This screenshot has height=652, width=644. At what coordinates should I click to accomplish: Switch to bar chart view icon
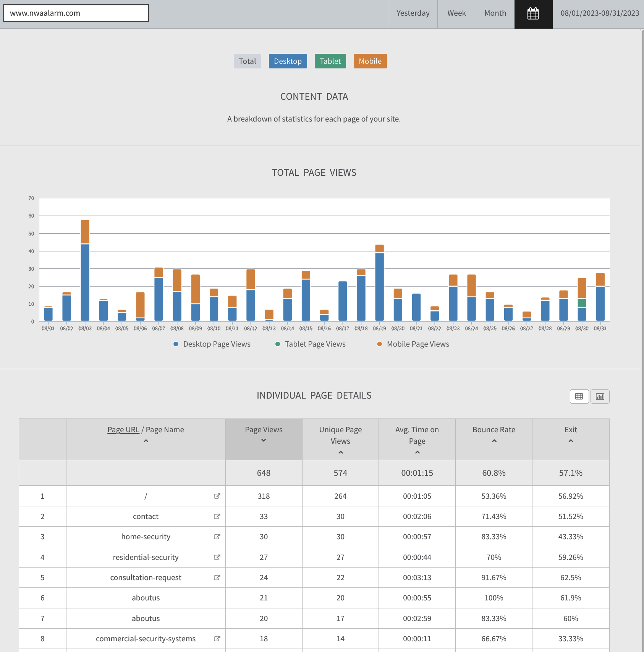tap(600, 396)
